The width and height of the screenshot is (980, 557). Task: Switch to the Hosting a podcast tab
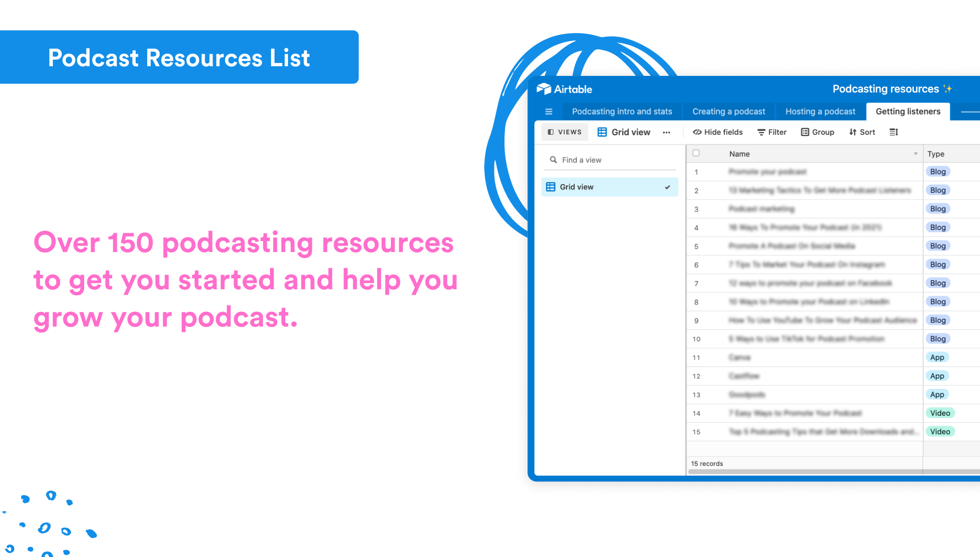tap(820, 111)
